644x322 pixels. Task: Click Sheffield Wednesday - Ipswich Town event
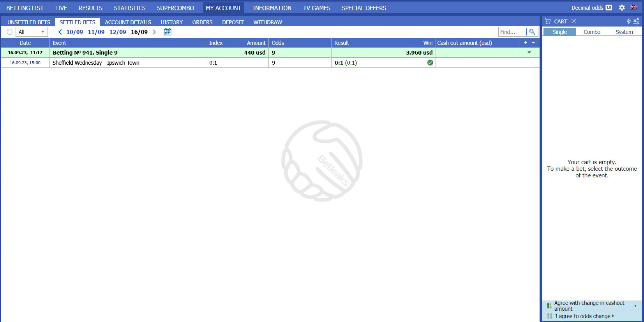click(x=96, y=63)
